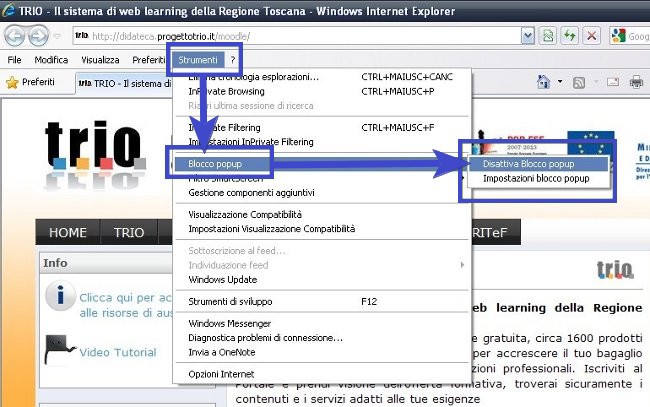
Task: Choose Disattiva Blocco popup
Action: (538, 164)
